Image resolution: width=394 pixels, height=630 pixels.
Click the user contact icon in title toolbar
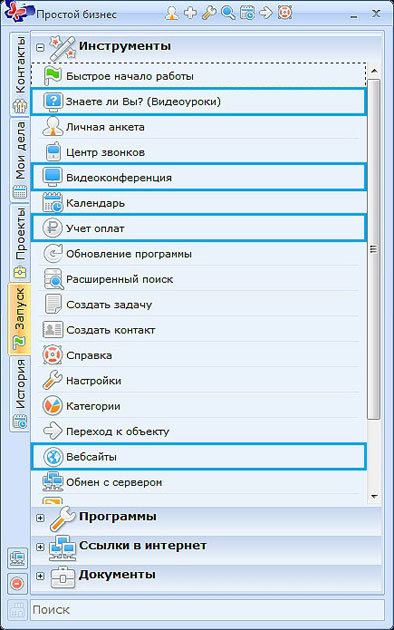[x=172, y=13]
